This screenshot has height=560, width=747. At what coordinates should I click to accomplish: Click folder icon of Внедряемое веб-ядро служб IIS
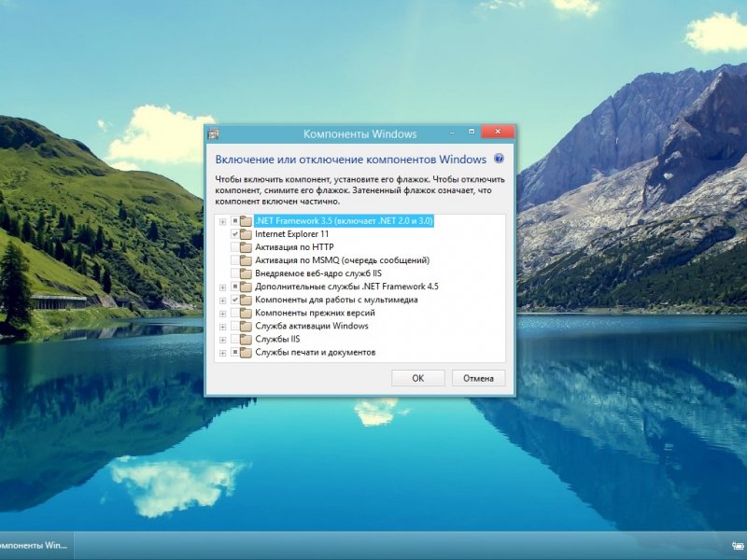pyautogui.click(x=246, y=273)
